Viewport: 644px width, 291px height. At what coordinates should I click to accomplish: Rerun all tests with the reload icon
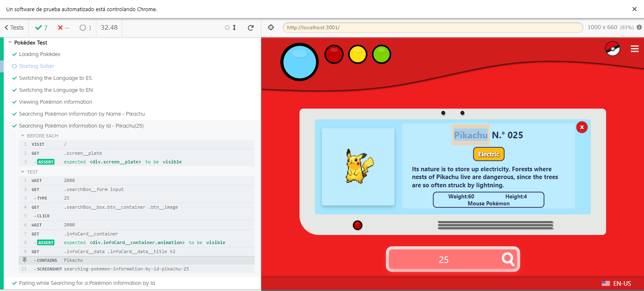tap(251, 28)
